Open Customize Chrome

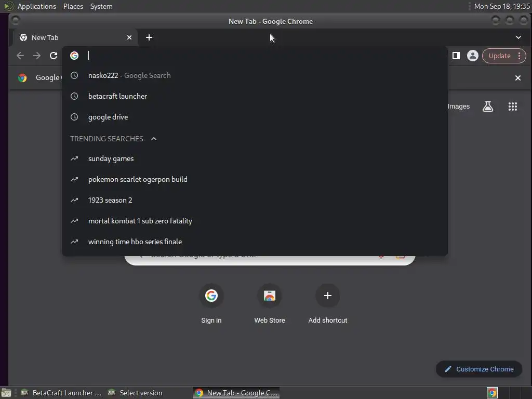(478, 369)
